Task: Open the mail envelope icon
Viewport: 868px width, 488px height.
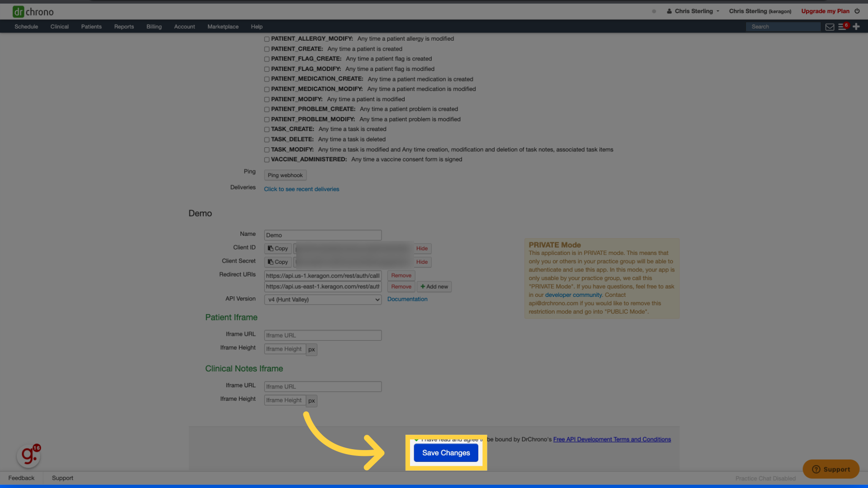Action: [x=830, y=27]
